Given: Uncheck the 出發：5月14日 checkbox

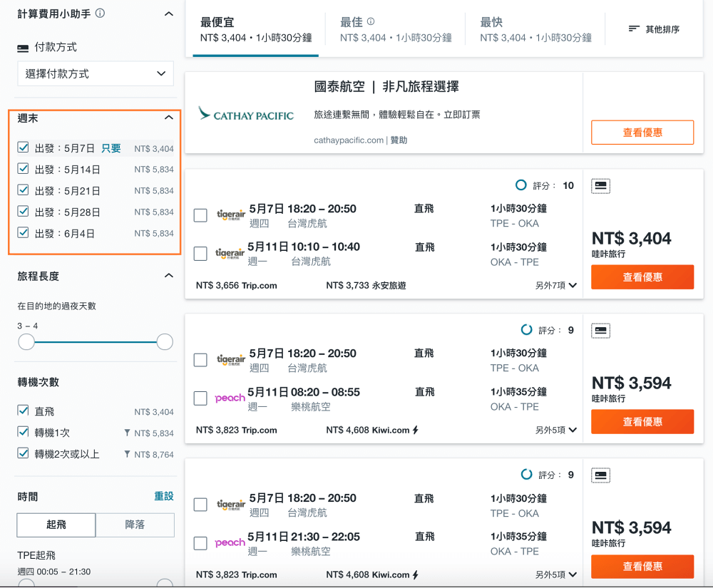Looking at the screenshot, I should [23, 170].
